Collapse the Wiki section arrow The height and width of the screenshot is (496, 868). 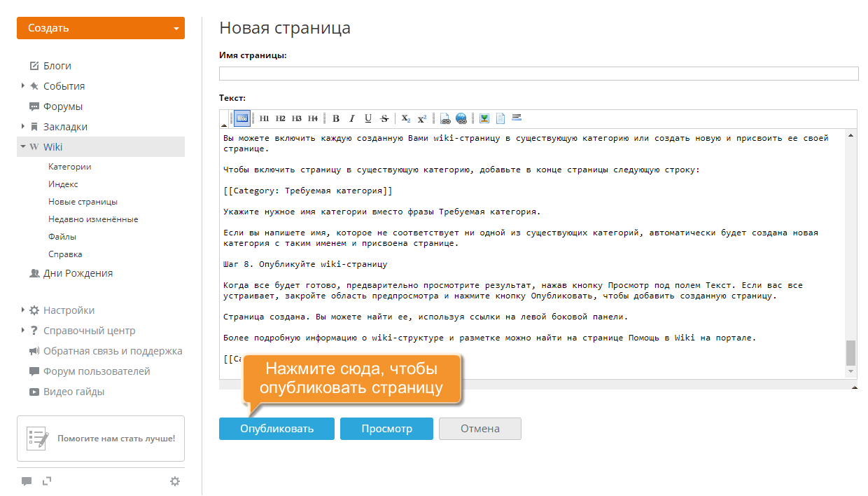click(23, 146)
